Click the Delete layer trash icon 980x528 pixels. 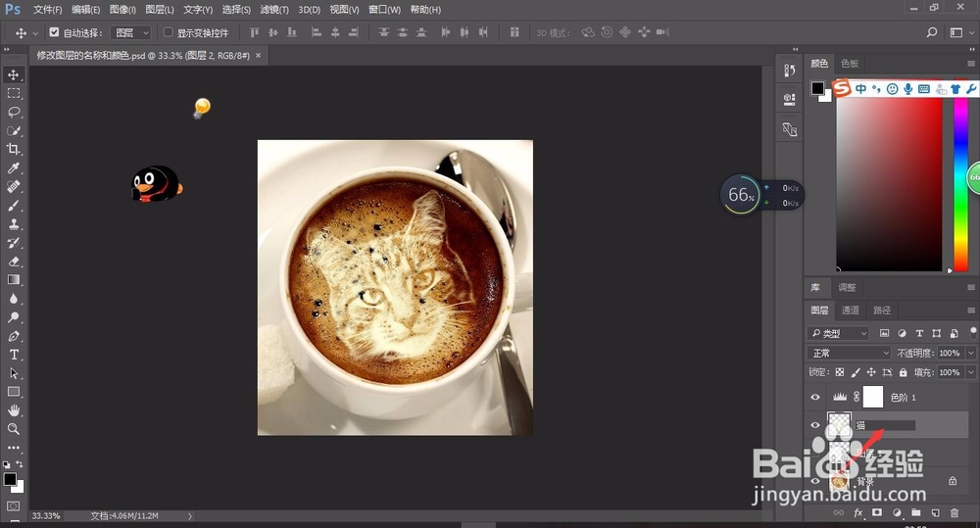pyautogui.click(x=955, y=512)
